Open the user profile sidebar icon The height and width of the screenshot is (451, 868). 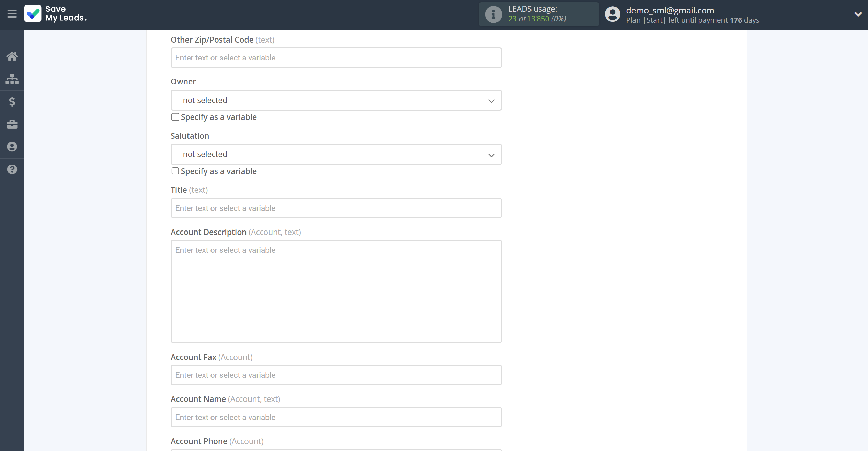[x=12, y=147]
